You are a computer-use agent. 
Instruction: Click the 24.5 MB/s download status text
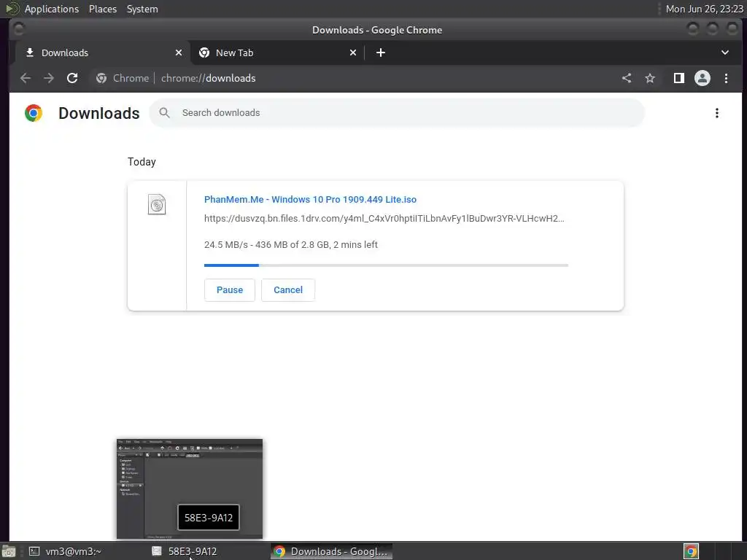pos(290,245)
